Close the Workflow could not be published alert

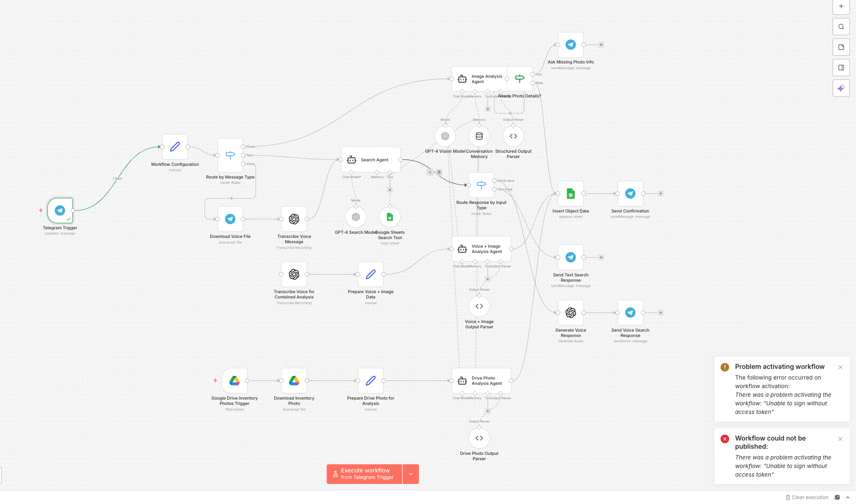click(840, 439)
